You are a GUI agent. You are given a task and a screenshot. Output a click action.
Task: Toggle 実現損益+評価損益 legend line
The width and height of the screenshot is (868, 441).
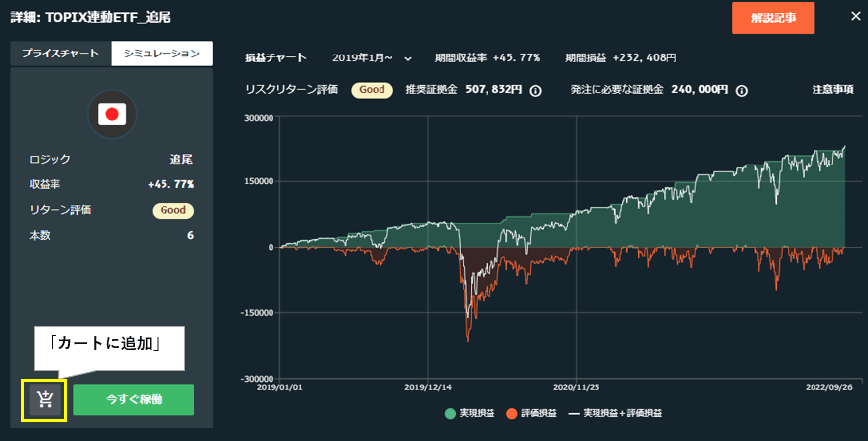tap(574, 413)
